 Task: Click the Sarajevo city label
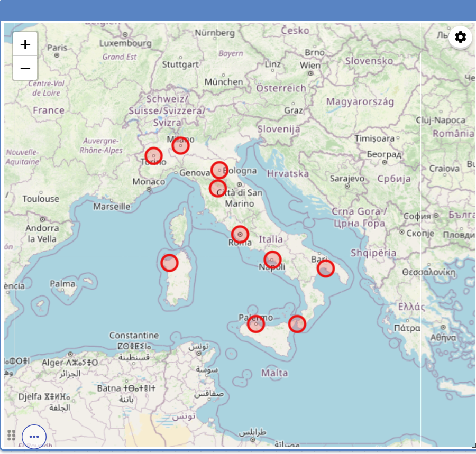347,178
